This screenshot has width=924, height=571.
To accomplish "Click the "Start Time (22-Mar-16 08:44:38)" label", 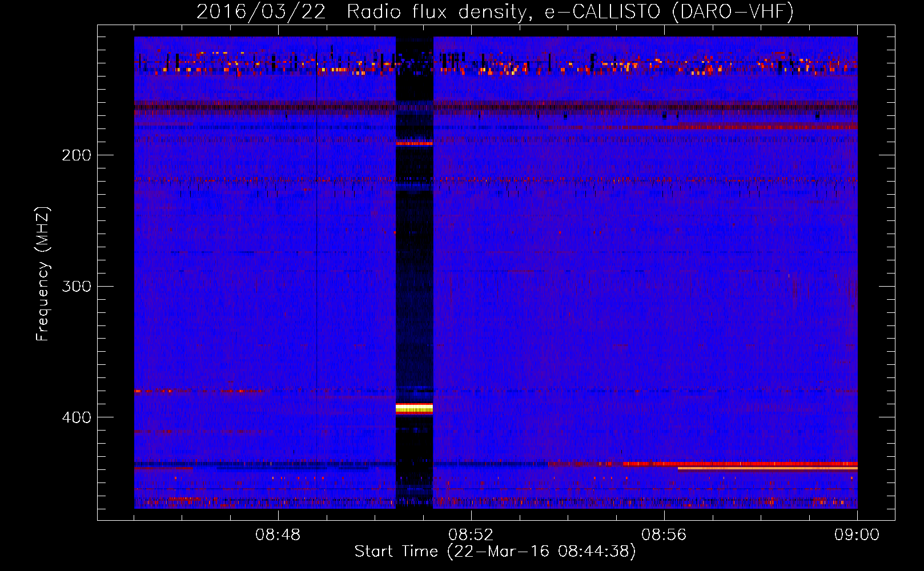I will [x=495, y=552].
